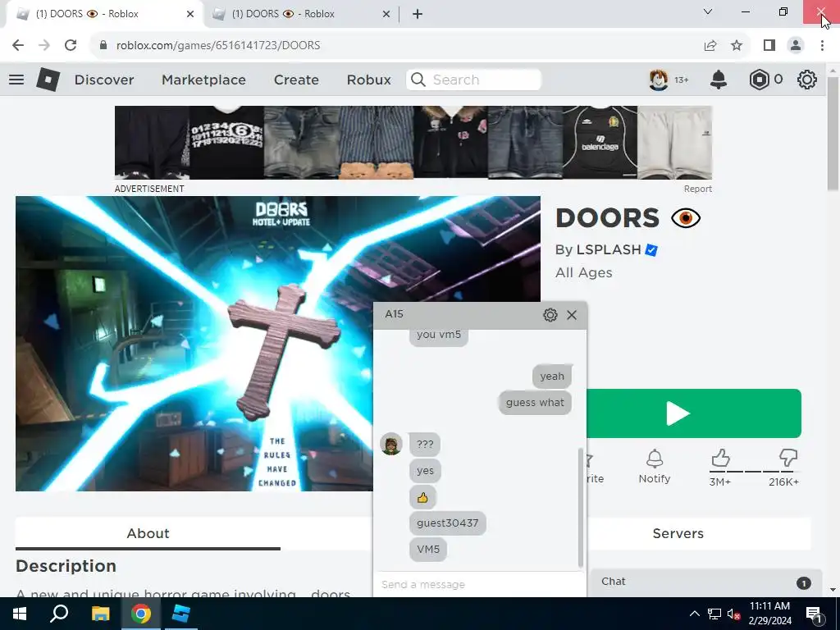Open the Roblox hamburger navigation menu

click(x=16, y=80)
